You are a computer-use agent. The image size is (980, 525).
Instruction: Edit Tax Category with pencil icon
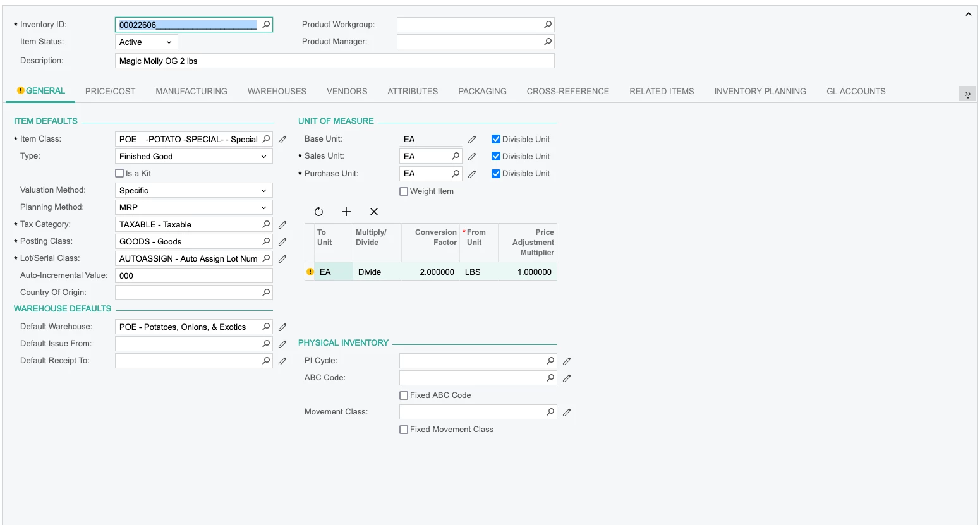click(282, 225)
